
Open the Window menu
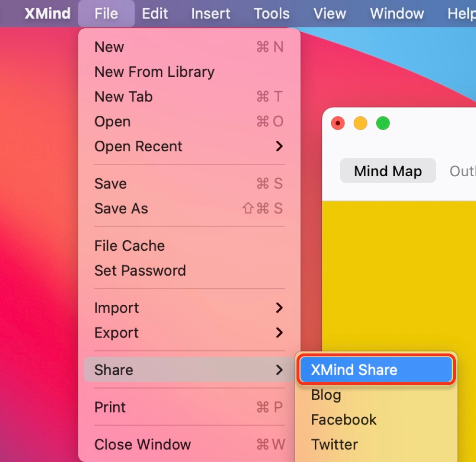pyautogui.click(x=397, y=13)
